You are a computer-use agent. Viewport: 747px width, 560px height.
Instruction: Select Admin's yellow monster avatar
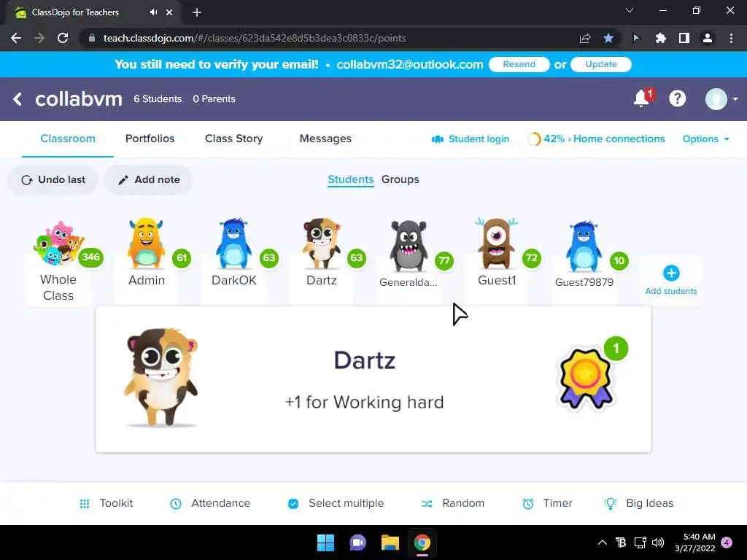146,244
